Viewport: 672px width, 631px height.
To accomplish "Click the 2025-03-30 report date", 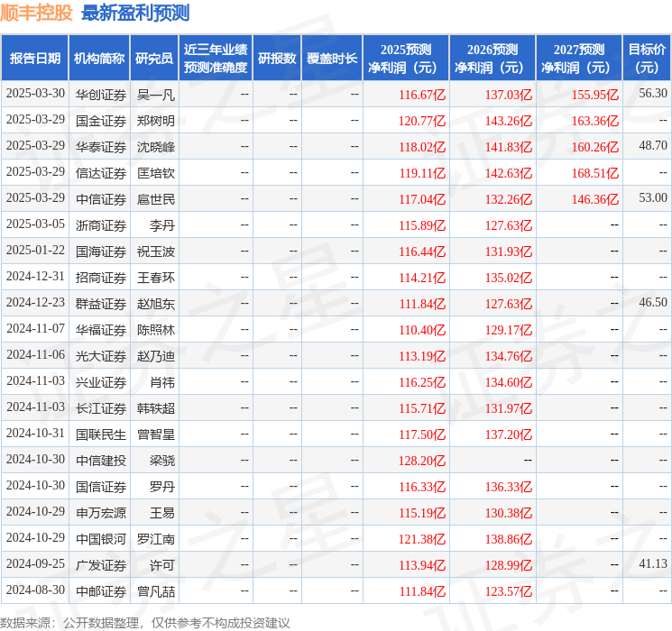I will pos(35,93).
